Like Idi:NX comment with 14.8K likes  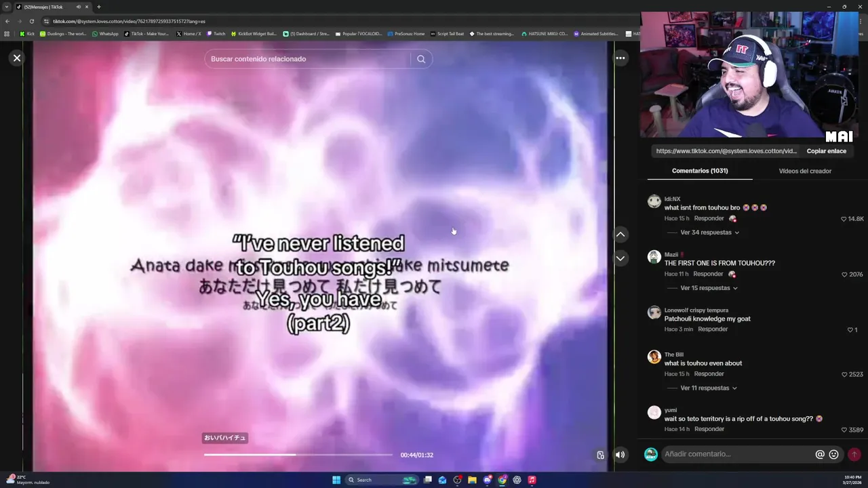(844, 219)
